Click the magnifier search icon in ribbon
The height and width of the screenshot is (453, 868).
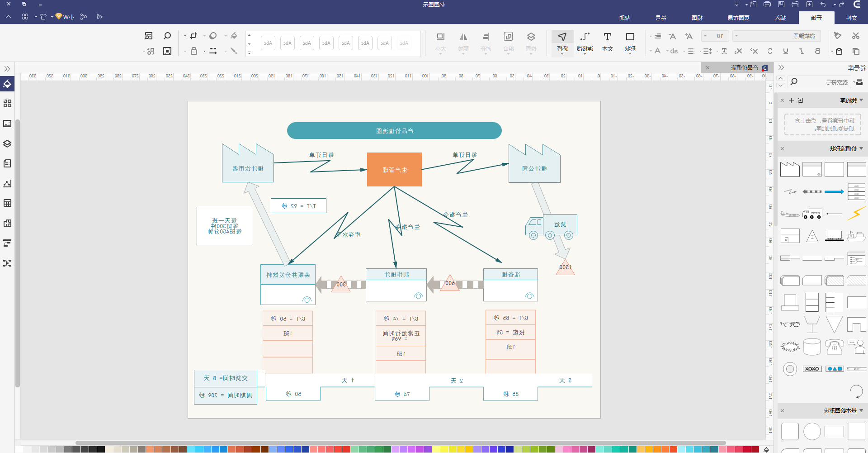(167, 36)
